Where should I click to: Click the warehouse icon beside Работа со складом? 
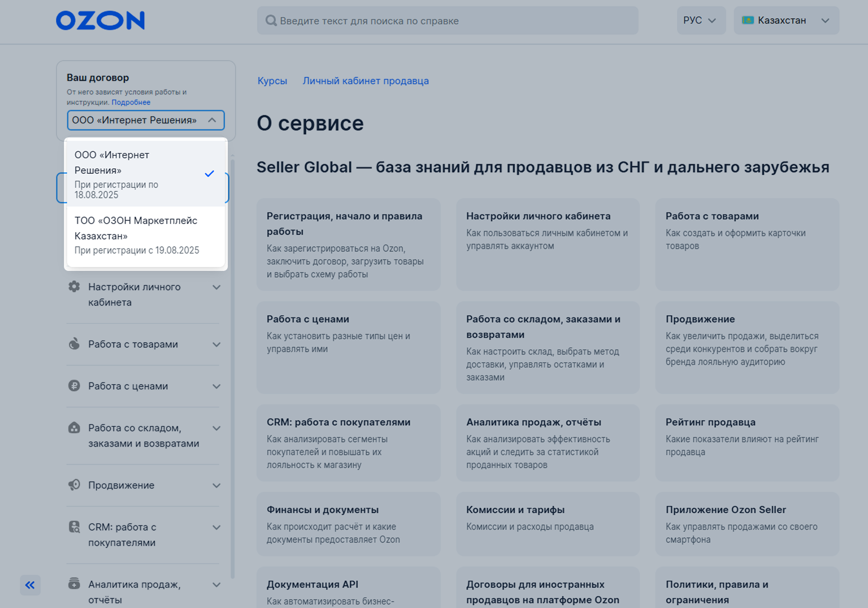[x=74, y=428]
